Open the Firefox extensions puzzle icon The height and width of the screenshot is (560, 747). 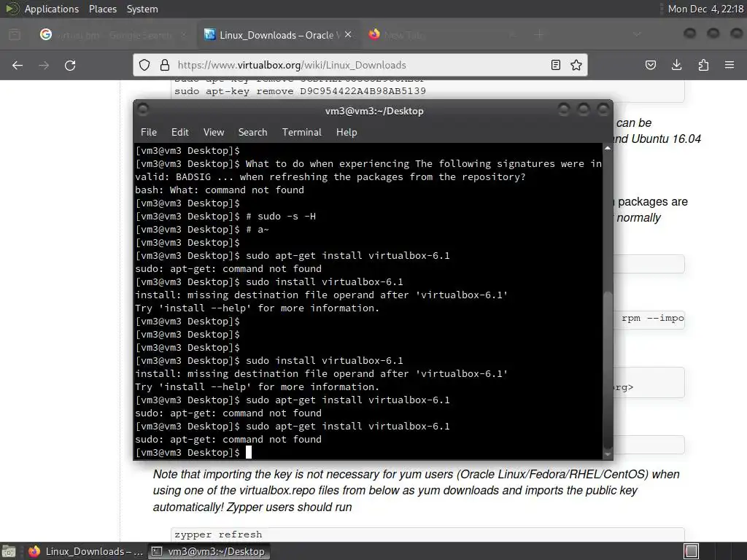(x=703, y=65)
